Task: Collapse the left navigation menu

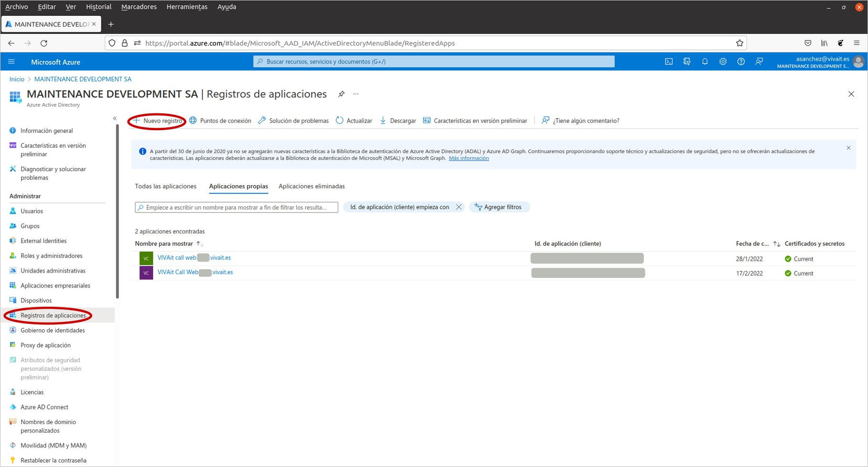Action: 114,118
